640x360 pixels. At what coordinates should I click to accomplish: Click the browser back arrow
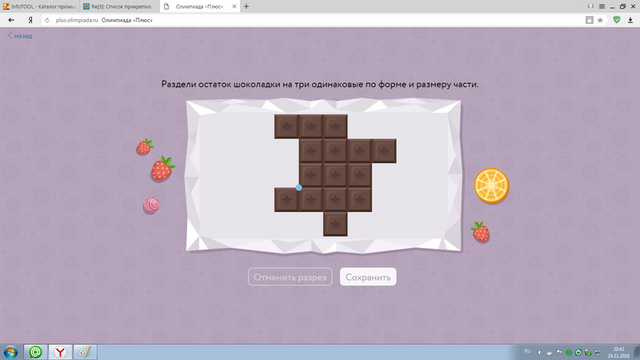[11, 20]
